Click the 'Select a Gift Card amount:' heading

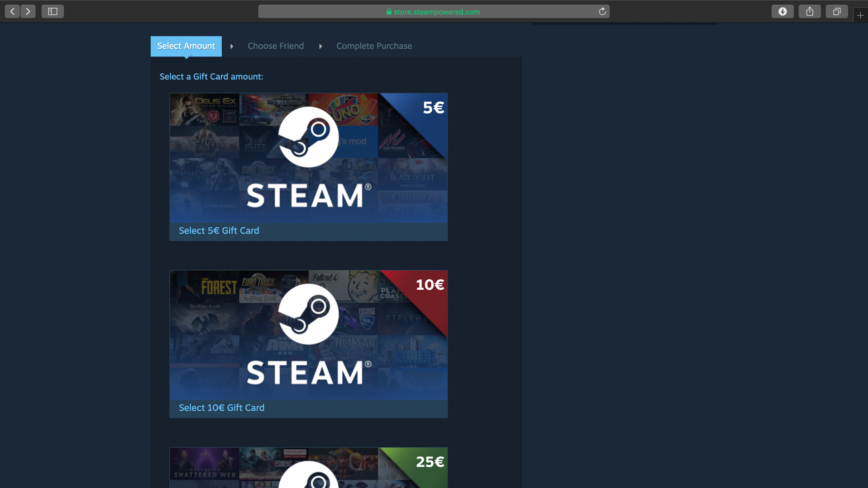tap(211, 77)
